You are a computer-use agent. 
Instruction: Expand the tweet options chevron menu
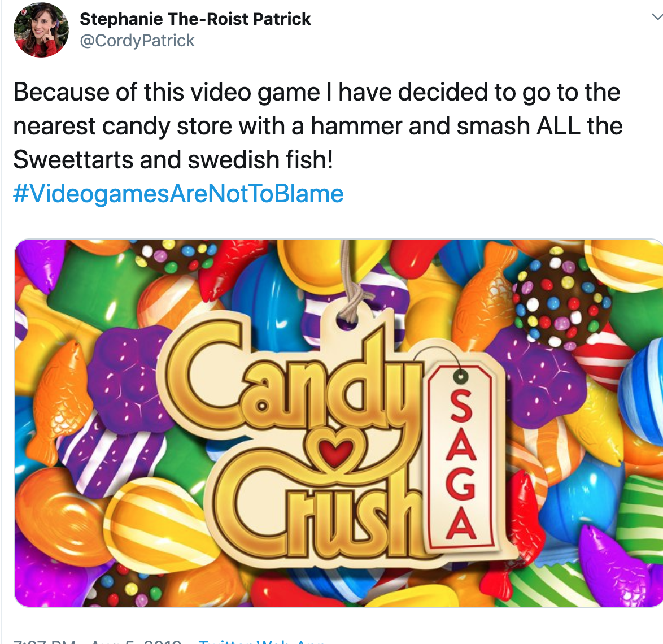[x=656, y=16]
